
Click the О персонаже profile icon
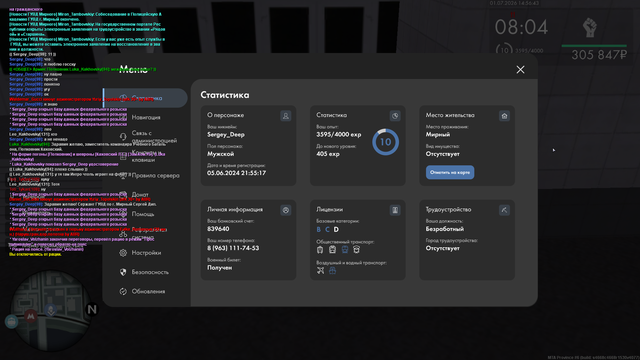[x=286, y=116]
